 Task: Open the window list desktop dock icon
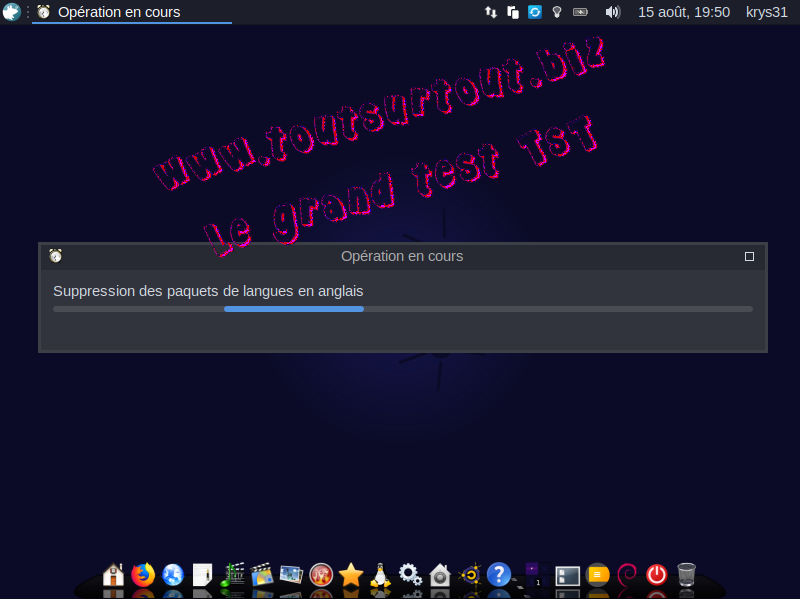pyautogui.click(x=567, y=576)
